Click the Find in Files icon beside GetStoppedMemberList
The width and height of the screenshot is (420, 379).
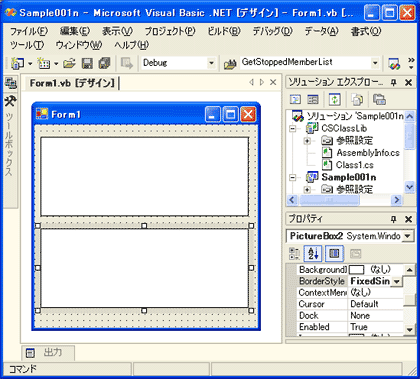pyautogui.click(x=230, y=63)
